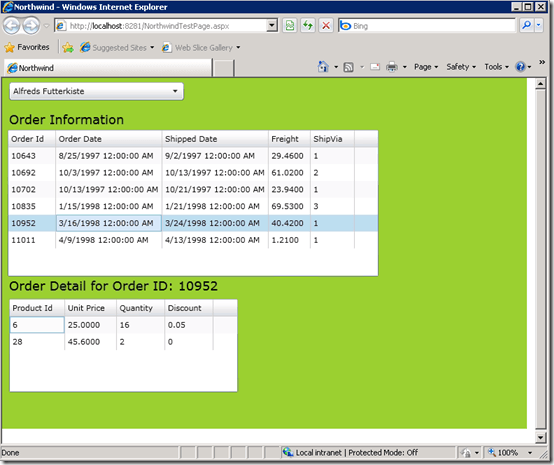Click the privacy lock icon in status bar

pos(466,453)
